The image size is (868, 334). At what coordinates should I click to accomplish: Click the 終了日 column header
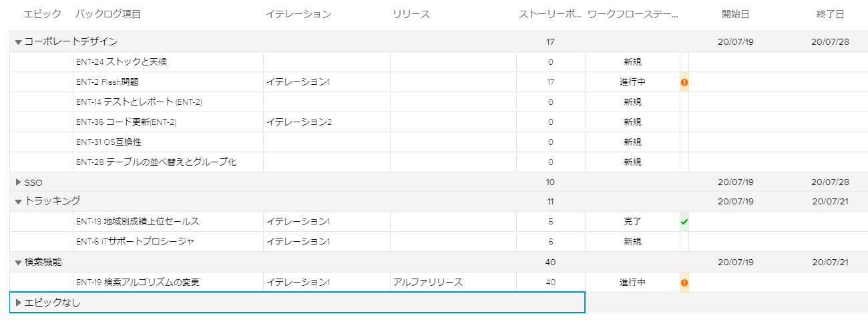click(830, 14)
